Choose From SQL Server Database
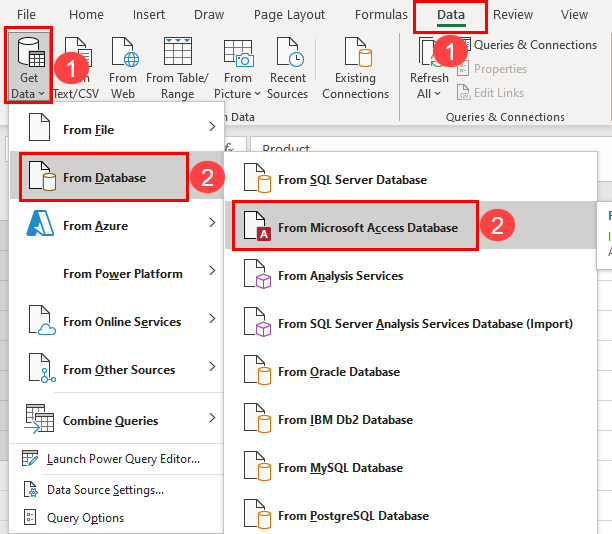612x534 pixels. 411,179
